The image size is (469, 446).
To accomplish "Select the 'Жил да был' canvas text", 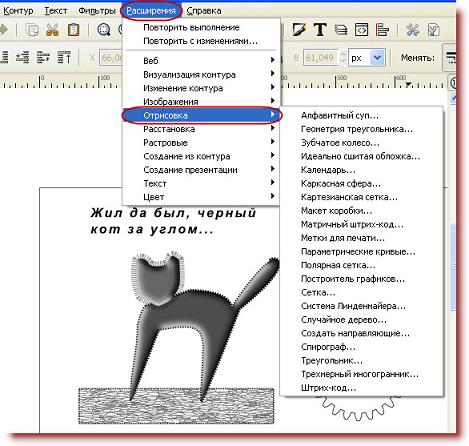I will [173, 221].
